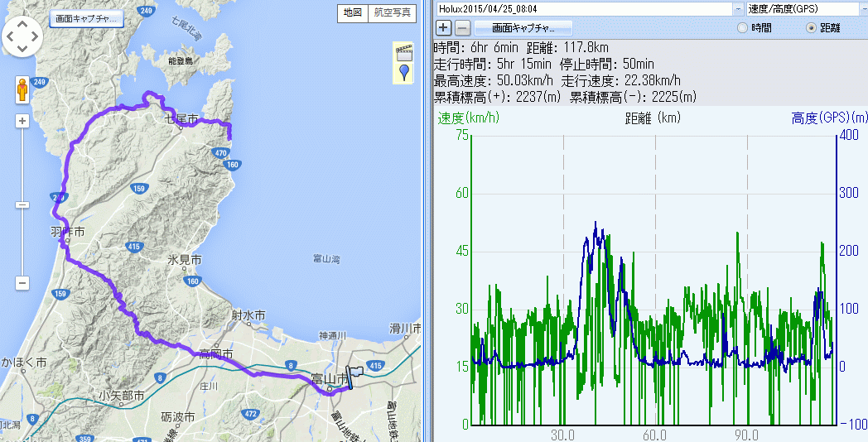Switch map to 地図 view
This screenshot has height=442, width=868.
coord(352,13)
